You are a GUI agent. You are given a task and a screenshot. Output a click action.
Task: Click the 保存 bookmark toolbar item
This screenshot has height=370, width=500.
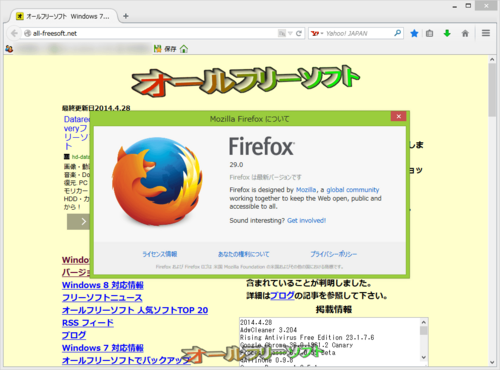(x=165, y=49)
